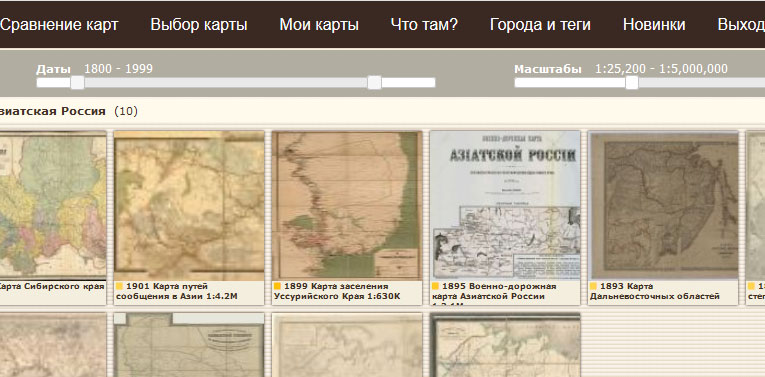Click yellow marker icon beside 1893 Карта
This screenshot has width=765, height=377.
click(593, 286)
